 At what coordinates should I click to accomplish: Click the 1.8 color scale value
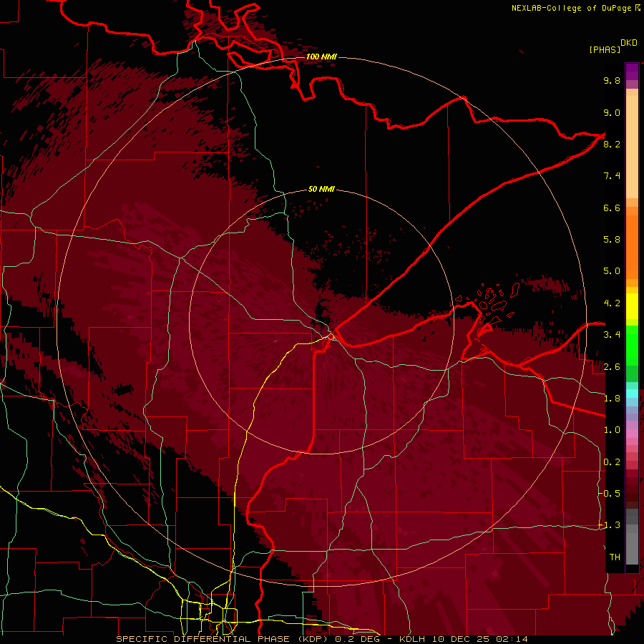point(612,399)
